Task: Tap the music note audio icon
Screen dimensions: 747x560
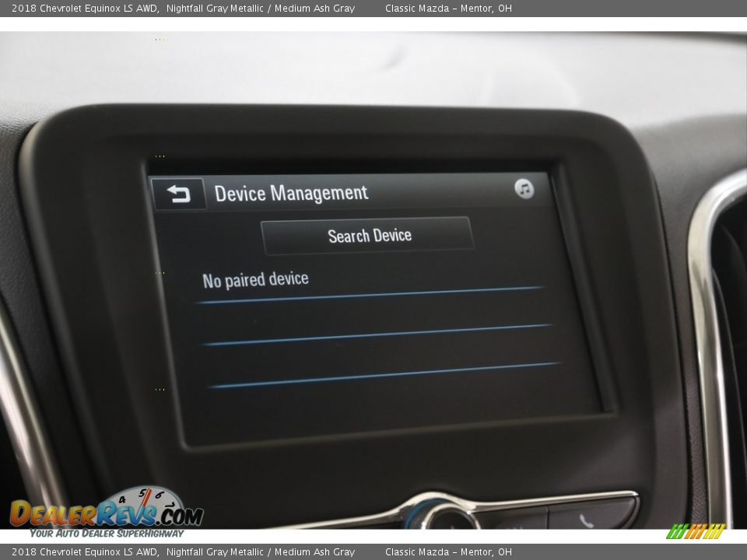Action: (x=524, y=189)
